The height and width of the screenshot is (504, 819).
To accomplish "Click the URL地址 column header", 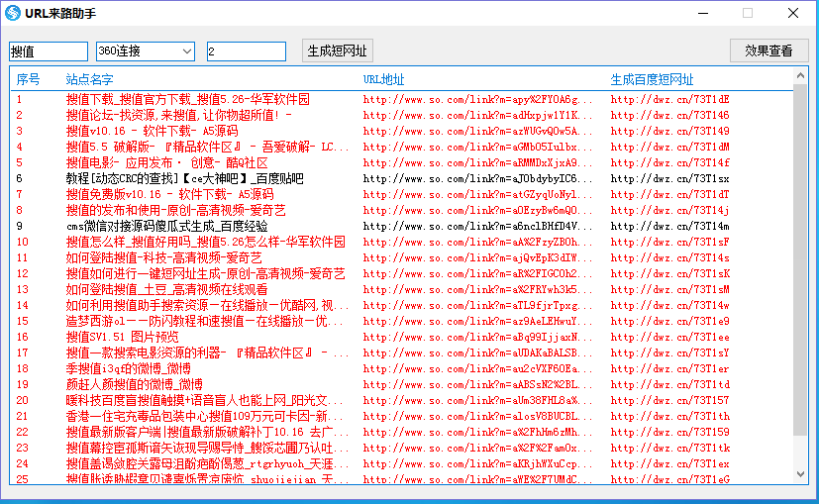I will [384, 79].
